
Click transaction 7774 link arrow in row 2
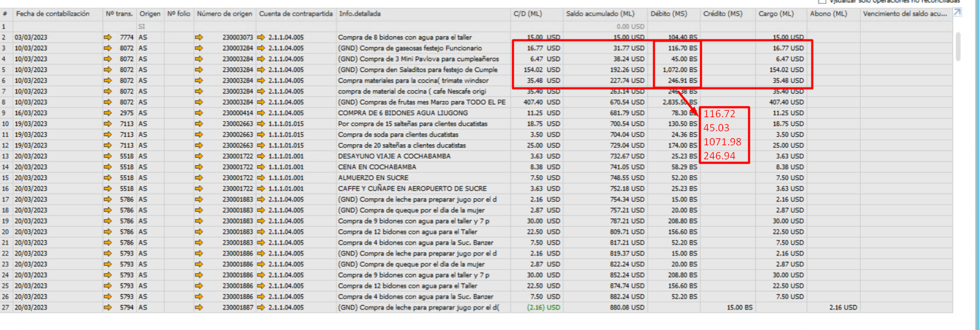[x=108, y=37]
